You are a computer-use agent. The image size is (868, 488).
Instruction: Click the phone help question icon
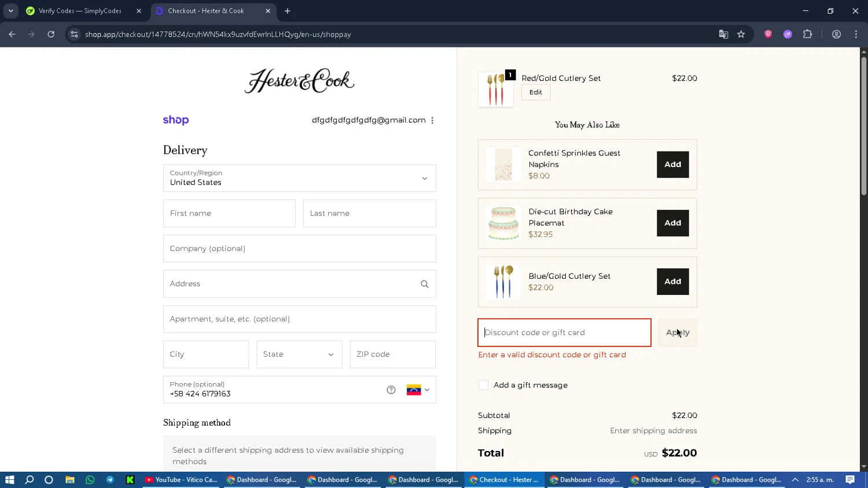[391, 390]
